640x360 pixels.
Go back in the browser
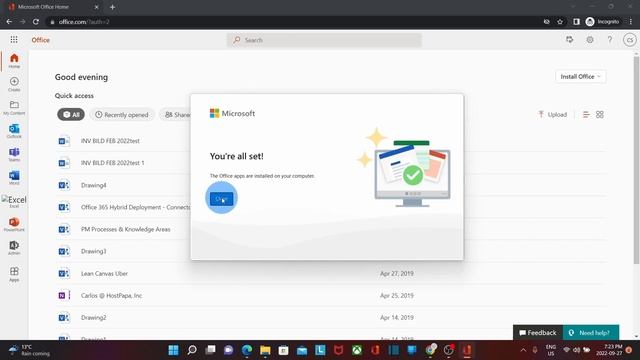point(9,22)
